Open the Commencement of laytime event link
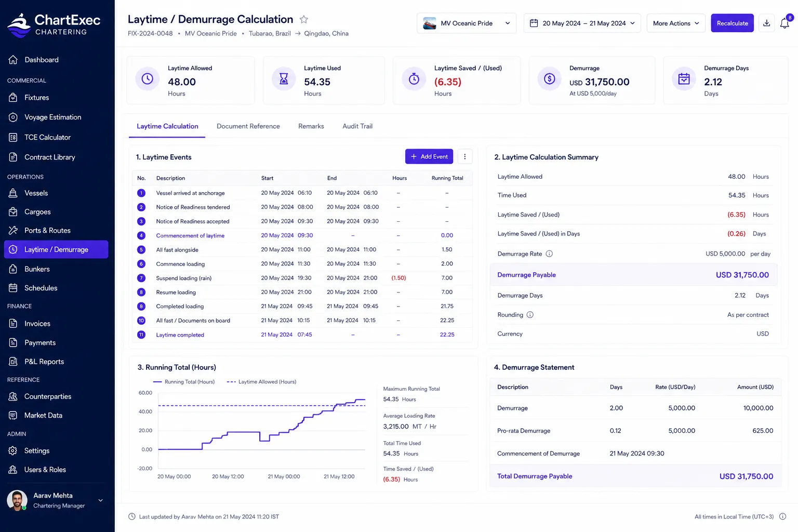This screenshot has width=798, height=532. [x=190, y=236]
